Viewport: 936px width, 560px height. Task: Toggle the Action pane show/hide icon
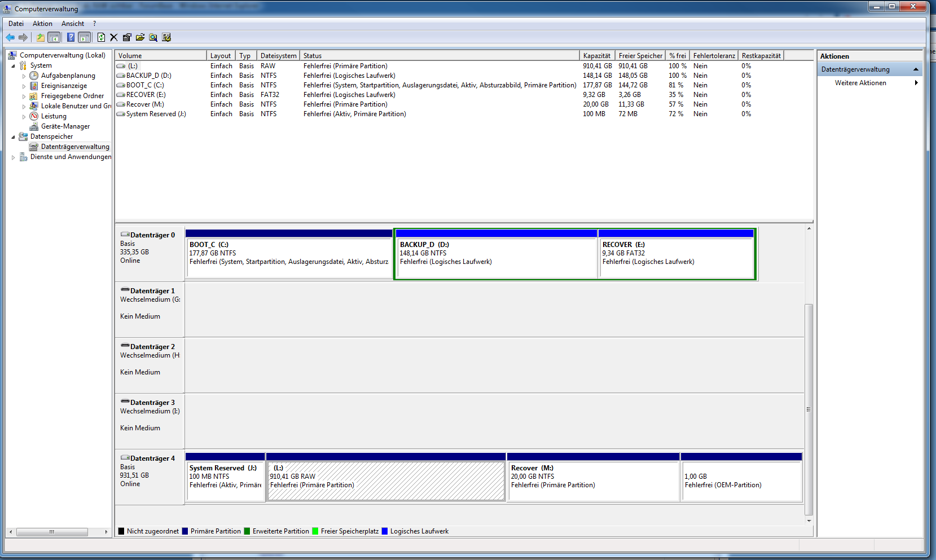click(85, 37)
